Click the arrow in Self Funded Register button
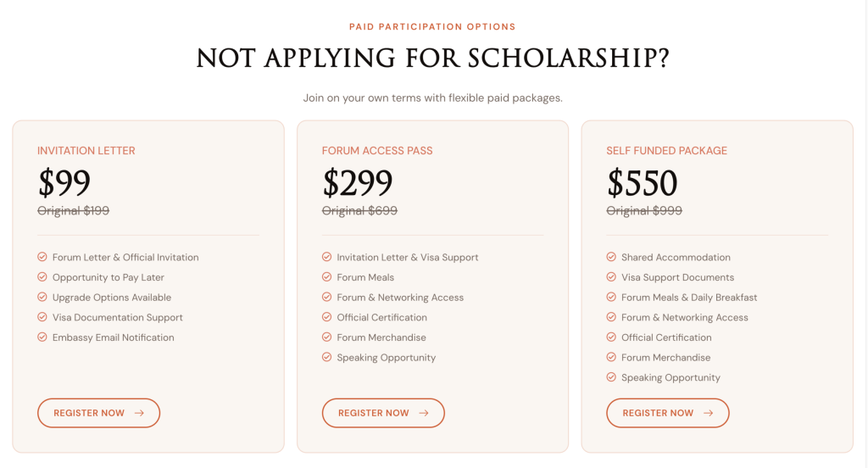Screen dimensions: 868x468 tap(709, 413)
